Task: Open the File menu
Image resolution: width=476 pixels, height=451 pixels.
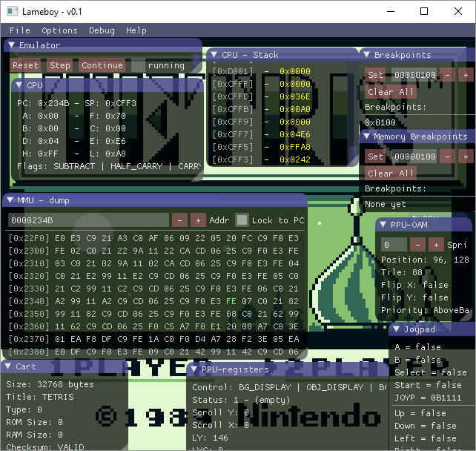Action: click(20, 30)
